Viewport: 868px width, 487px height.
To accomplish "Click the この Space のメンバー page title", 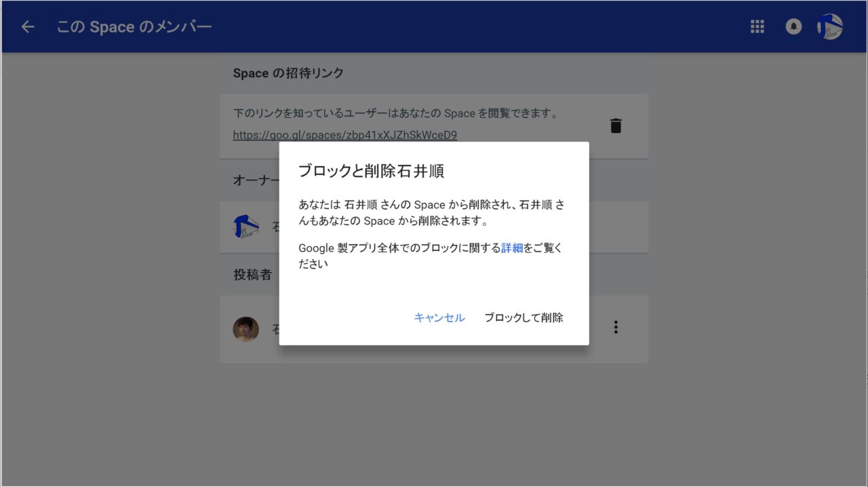I will (x=134, y=27).
